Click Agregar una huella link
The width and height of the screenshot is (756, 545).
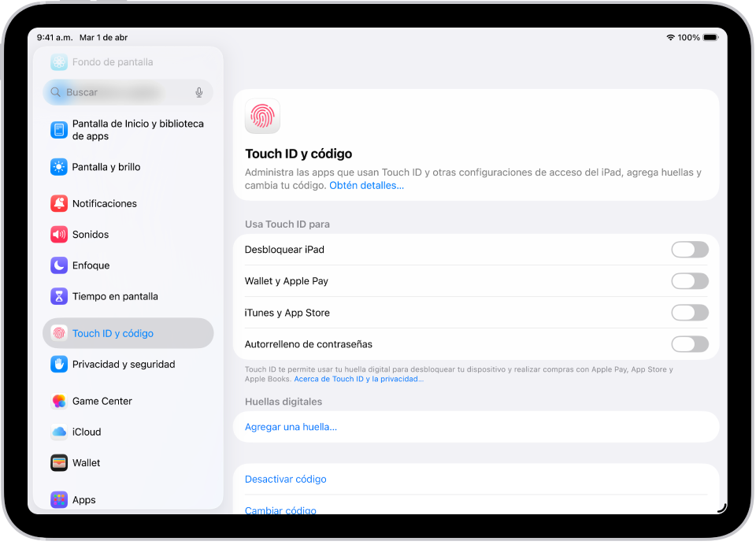[291, 426]
